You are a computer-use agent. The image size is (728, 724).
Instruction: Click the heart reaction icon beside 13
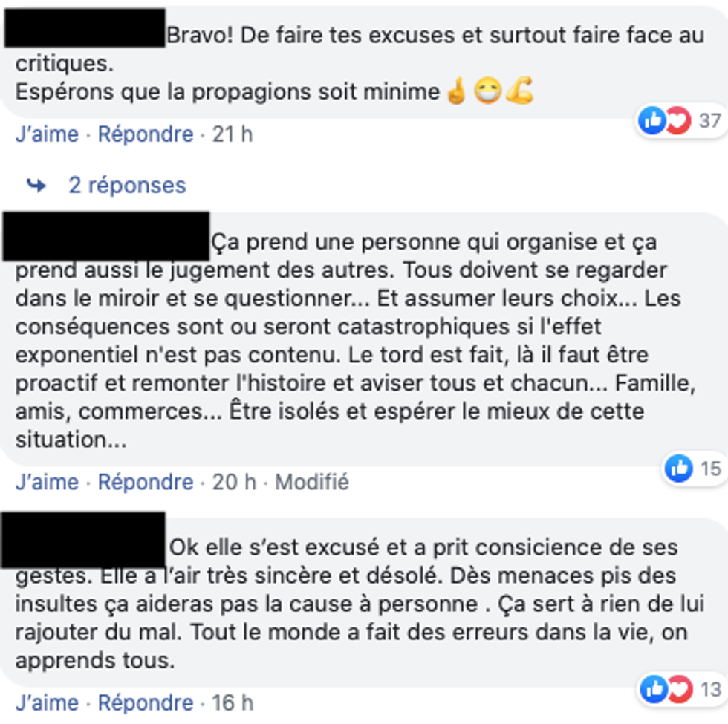(680, 689)
